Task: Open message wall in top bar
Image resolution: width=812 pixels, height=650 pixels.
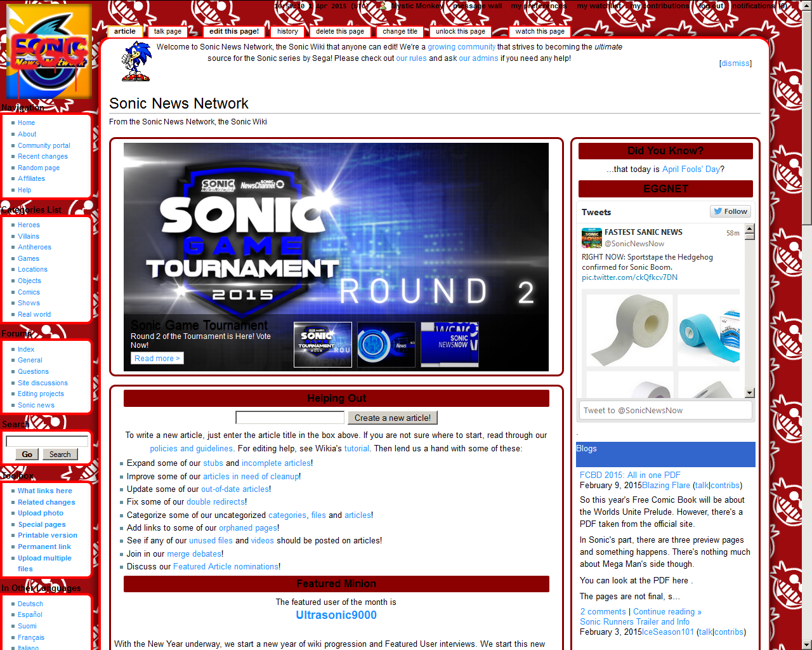Action: click(x=478, y=6)
